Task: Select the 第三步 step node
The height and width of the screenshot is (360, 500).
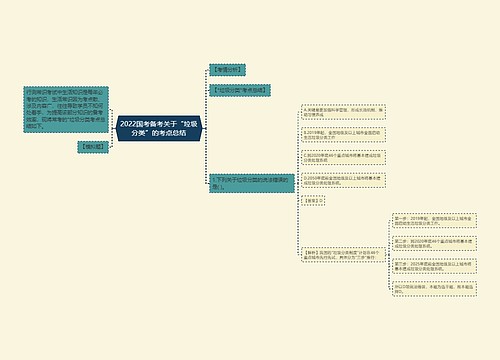Action: point(434,266)
